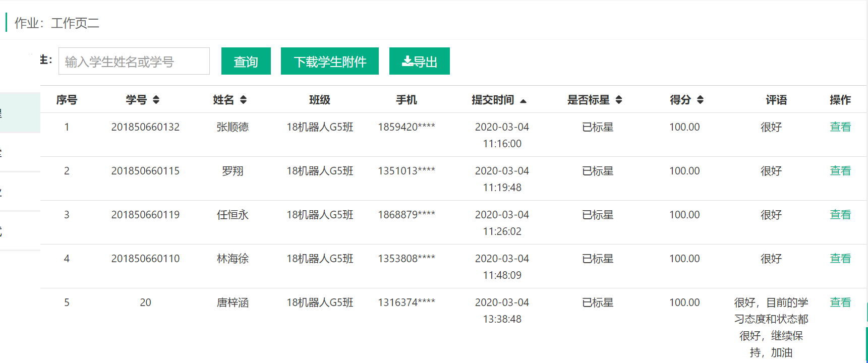868x363 pixels.
Task: Click the 操作 column header
Action: [x=840, y=100]
